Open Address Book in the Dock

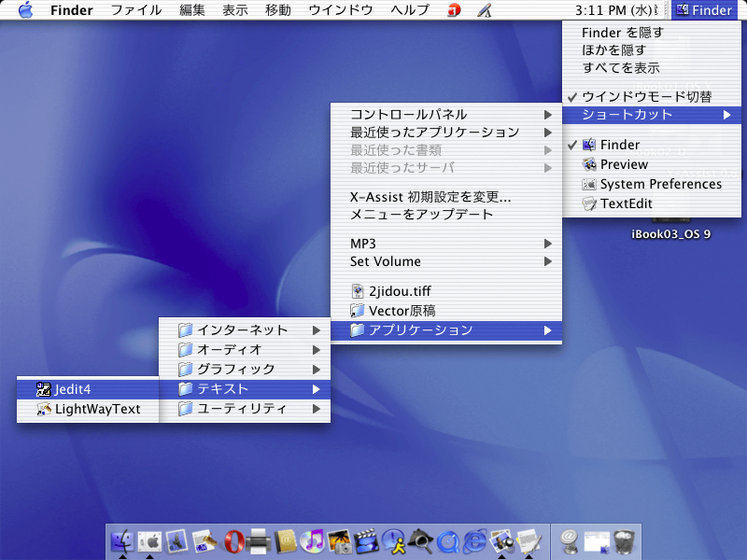286,541
